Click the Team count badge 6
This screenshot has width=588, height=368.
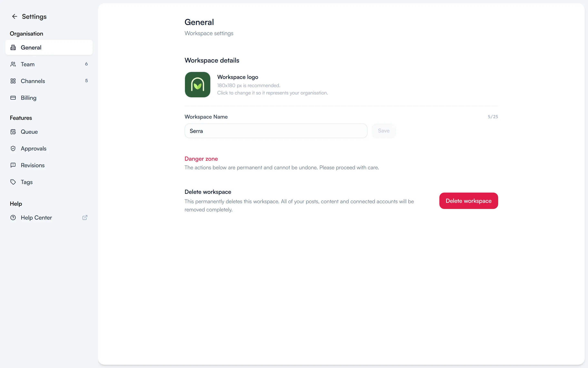point(86,64)
